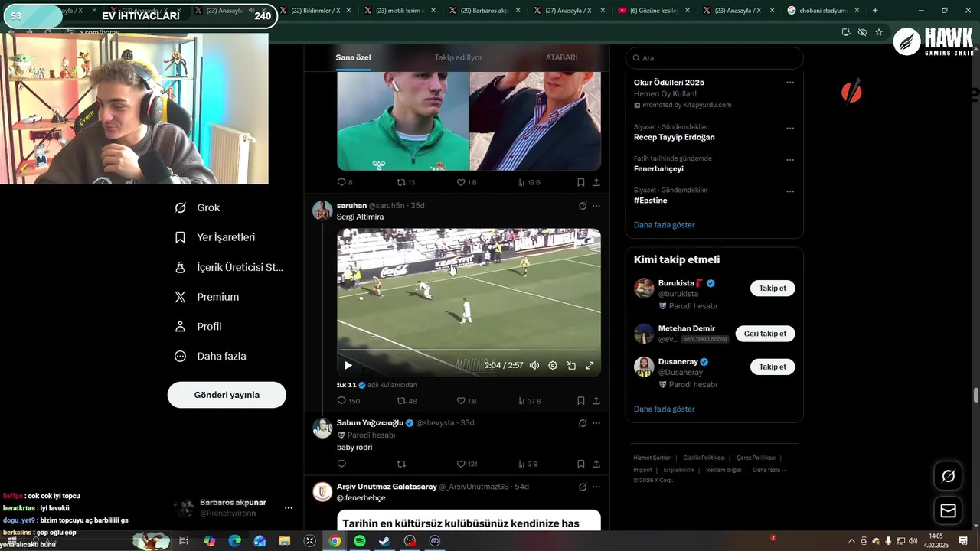Switch to YouTube Gözüne kesile browser tab
980x551 pixels.
(x=653, y=11)
